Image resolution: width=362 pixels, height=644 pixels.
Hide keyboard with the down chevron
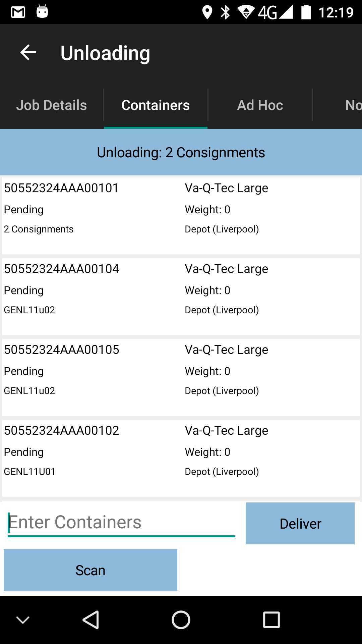click(23, 620)
